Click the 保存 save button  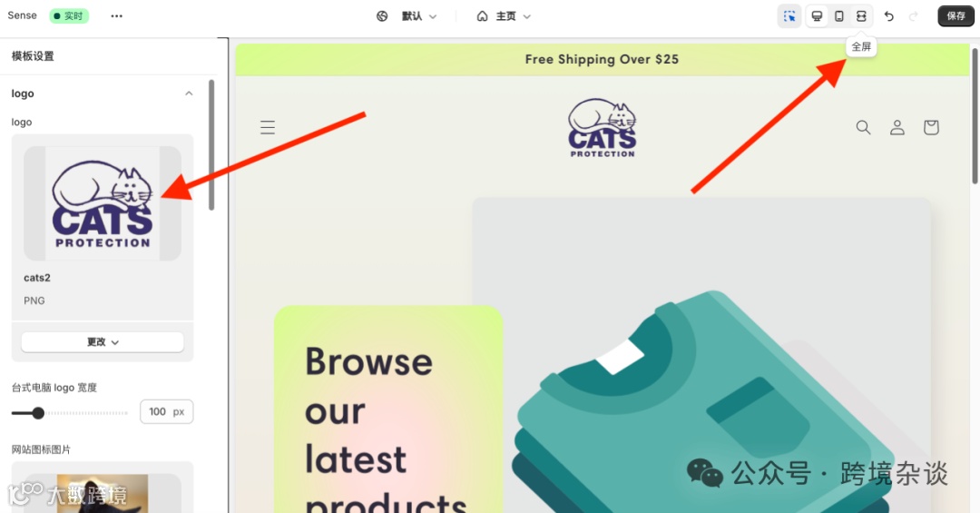click(955, 16)
